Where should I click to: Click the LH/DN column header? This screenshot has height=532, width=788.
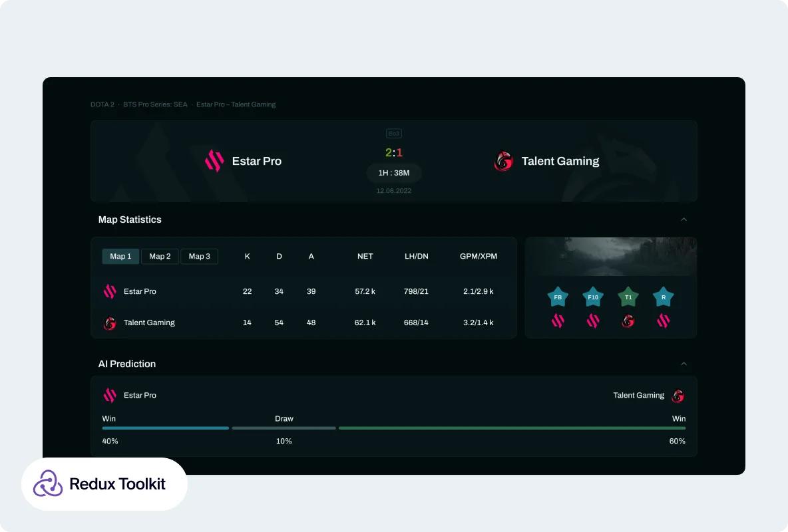click(417, 256)
